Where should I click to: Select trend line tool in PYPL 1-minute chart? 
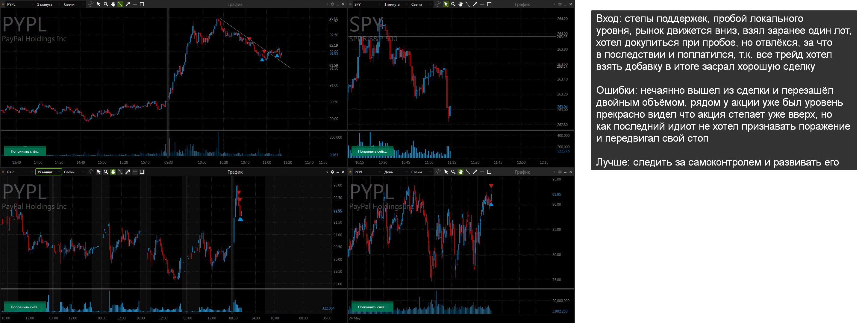(x=120, y=4)
